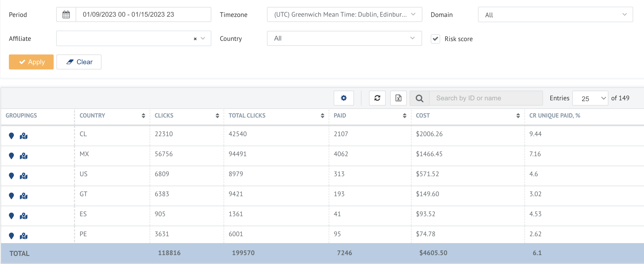Click the CR value 9.44
Image resolution: width=644 pixels, height=264 pixels.
[x=536, y=134]
